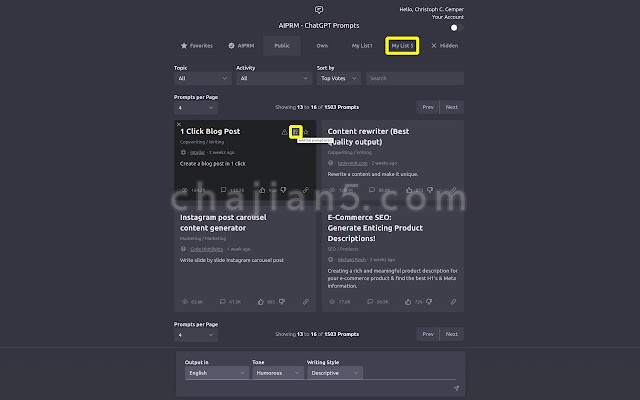
Task: Switch to the Hidden tab
Action: pos(445,46)
